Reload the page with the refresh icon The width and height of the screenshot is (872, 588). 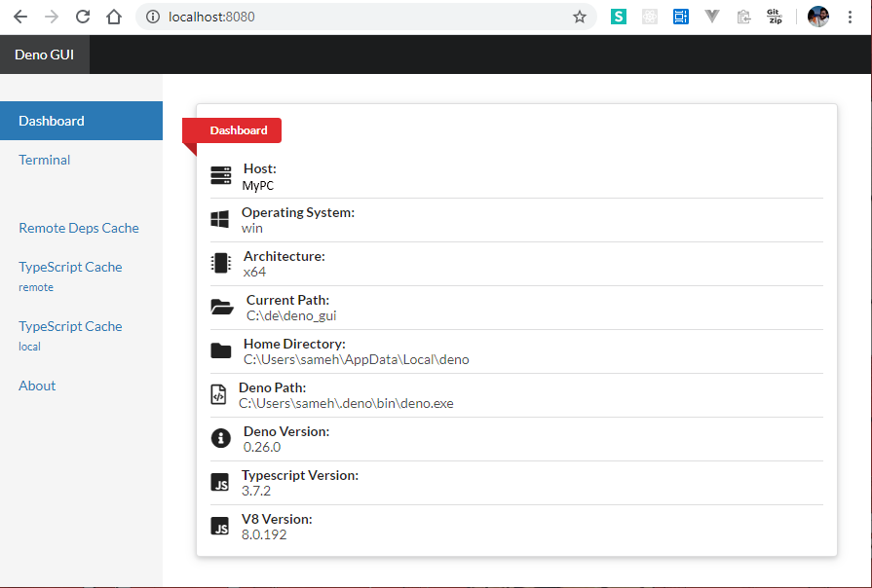coord(83,17)
